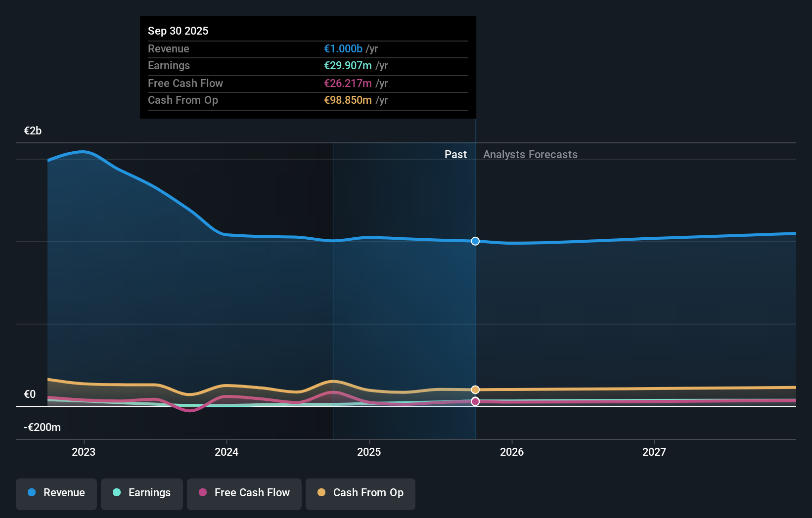Toggle the Revenue series visibility
812x518 pixels.
[56, 493]
